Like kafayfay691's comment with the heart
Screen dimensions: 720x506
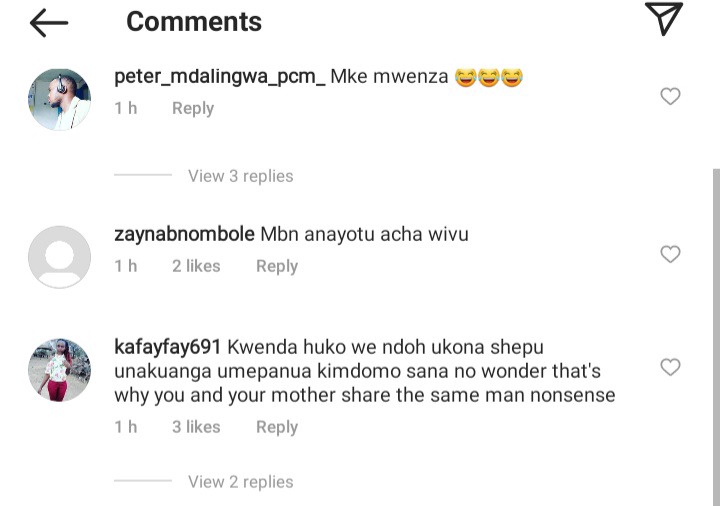click(x=670, y=367)
